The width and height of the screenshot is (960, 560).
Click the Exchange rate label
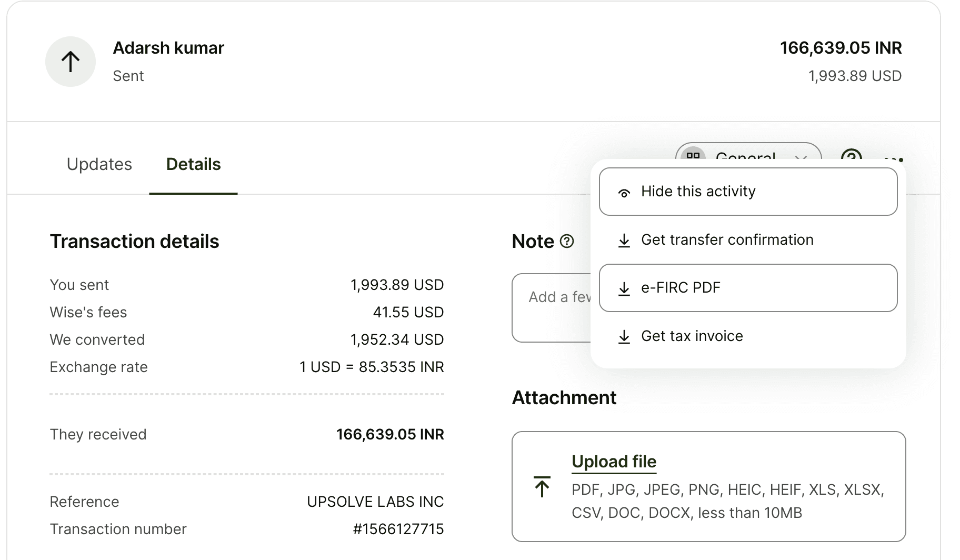pos(98,367)
